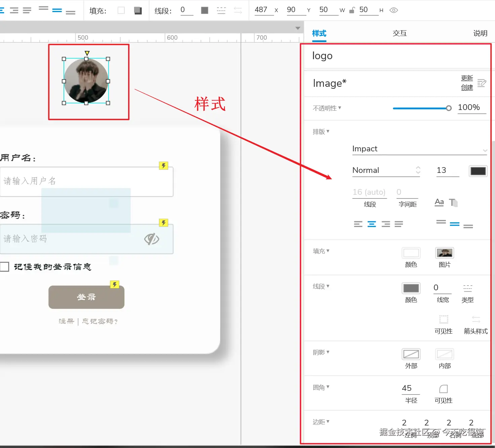Screen dimensions: 495x448
Task: Open toolbar fill color white swatch
Action: tap(121, 10)
